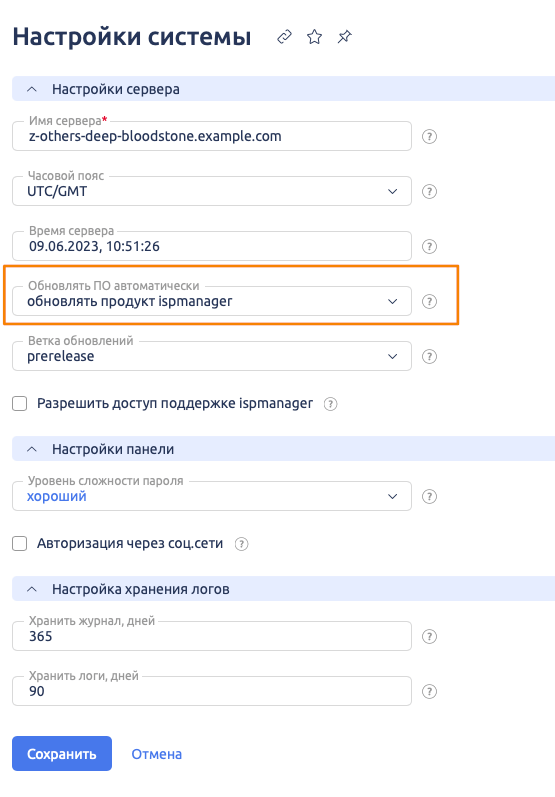Viewport: 555px width, 797px height.
Task: Expand Уровень сложности пароля dropdown
Action: 211,496
